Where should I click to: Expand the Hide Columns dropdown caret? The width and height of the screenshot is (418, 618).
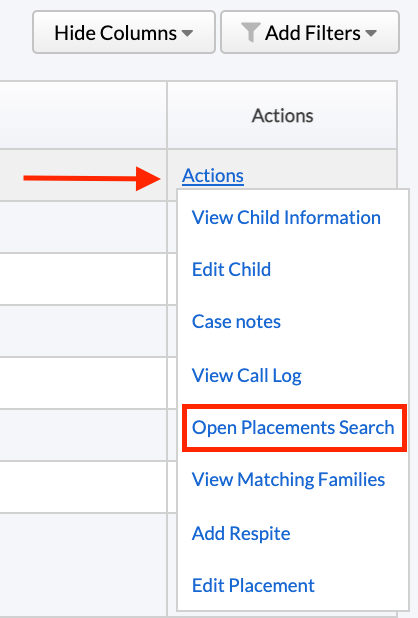coord(188,33)
